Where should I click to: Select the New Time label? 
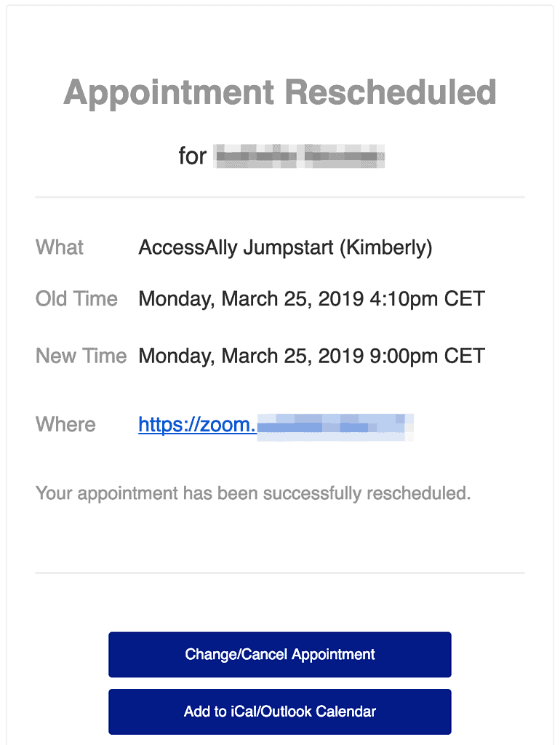point(81,356)
